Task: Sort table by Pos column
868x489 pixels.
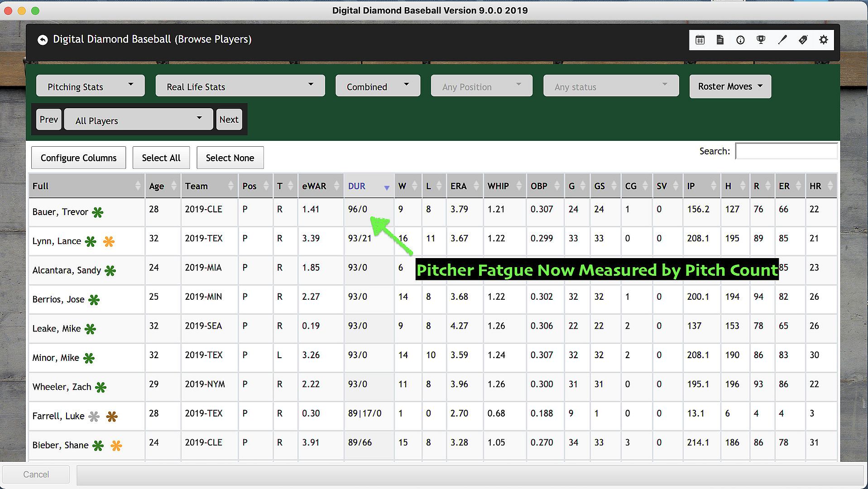Action: pos(255,186)
